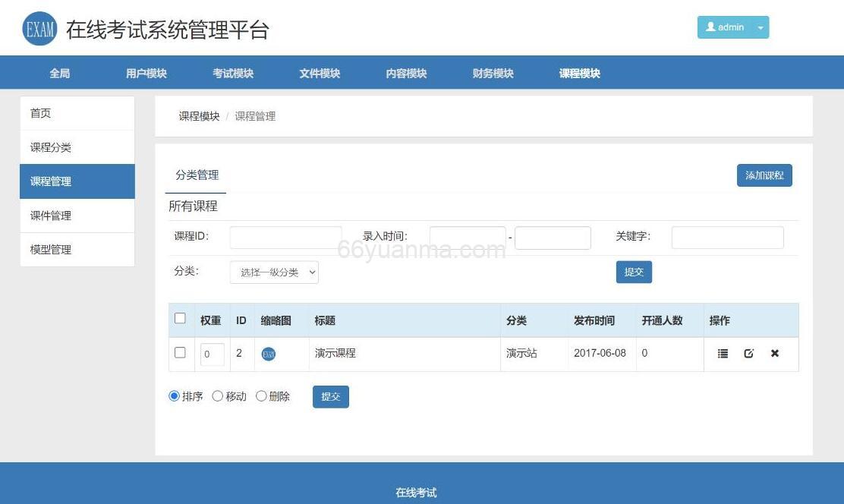This screenshot has width=844, height=504.
Task: Open the 财务模块 menu item
Action: point(491,73)
